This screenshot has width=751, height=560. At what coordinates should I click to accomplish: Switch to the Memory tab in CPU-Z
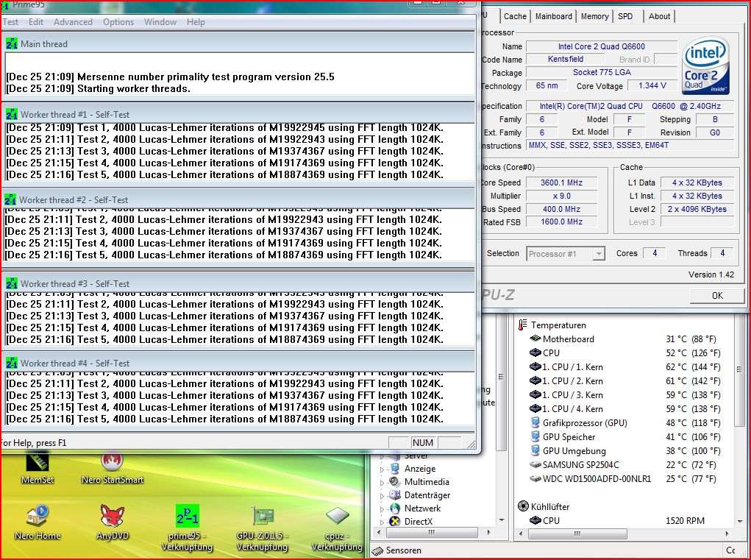click(594, 16)
